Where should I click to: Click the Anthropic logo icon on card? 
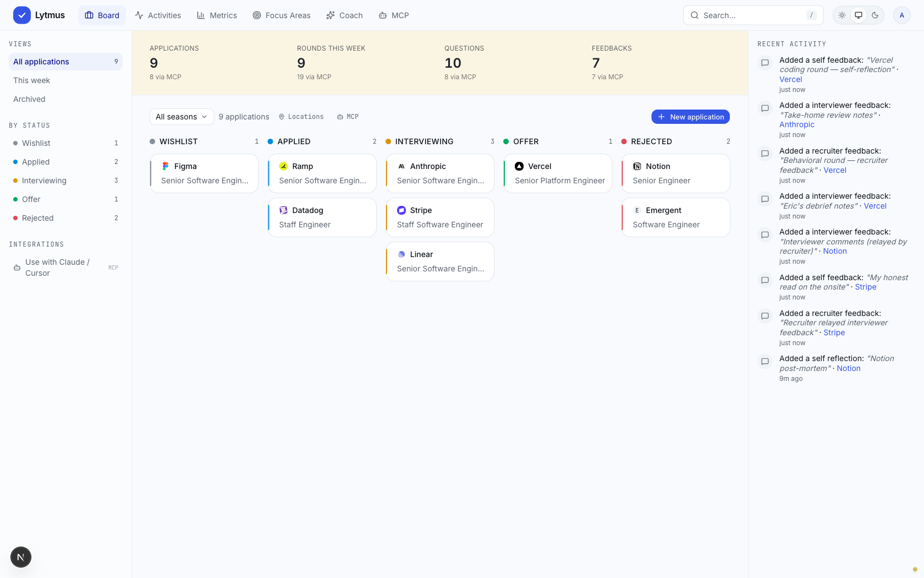coord(402,166)
